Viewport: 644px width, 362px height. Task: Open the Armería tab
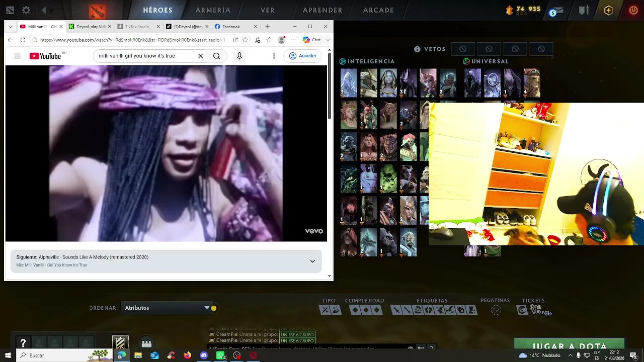213,10
